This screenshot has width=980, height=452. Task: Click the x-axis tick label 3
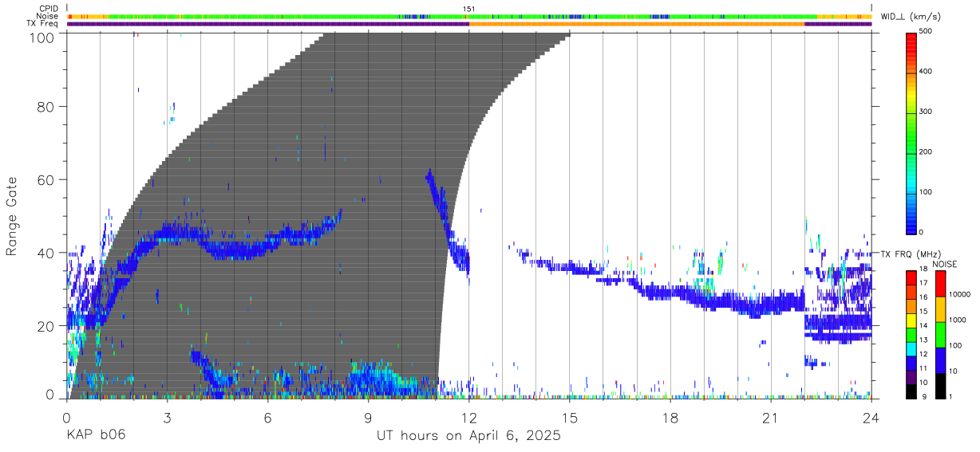coord(167,418)
